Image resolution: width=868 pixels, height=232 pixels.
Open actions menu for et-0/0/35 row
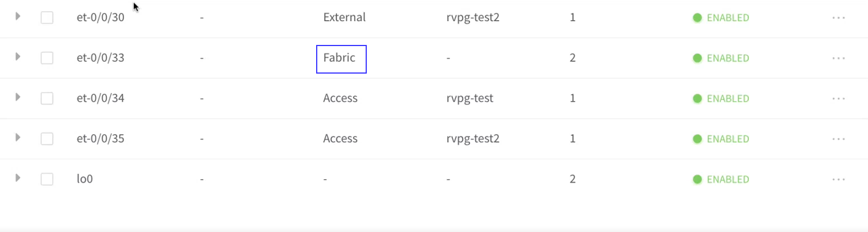pos(838,139)
